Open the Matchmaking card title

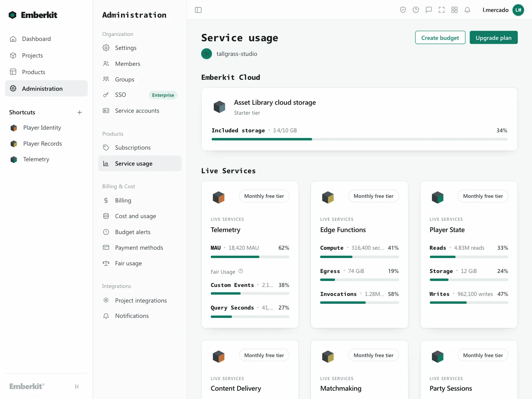[x=341, y=388]
